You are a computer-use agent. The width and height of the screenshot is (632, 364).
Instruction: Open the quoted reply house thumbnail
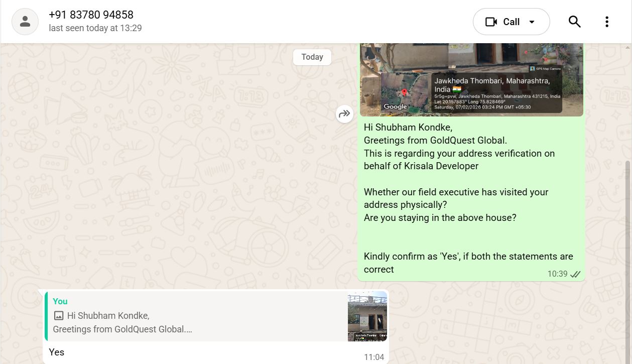pos(367,316)
